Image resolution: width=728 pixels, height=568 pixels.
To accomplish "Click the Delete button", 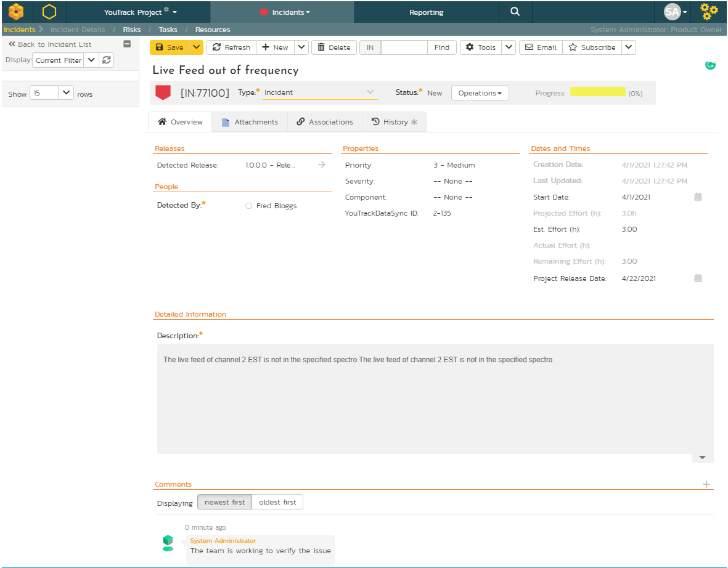I will coord(333,47).
